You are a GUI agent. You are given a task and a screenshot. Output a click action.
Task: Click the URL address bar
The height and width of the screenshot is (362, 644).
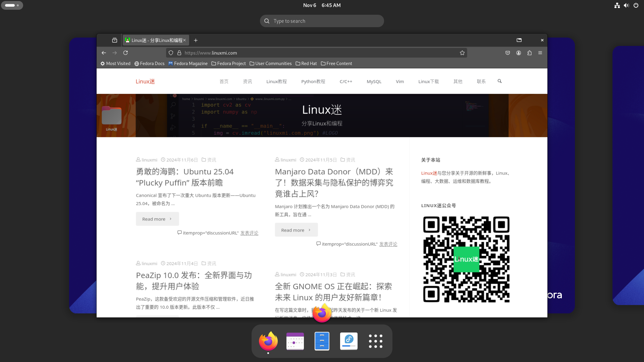pos(316,53)
